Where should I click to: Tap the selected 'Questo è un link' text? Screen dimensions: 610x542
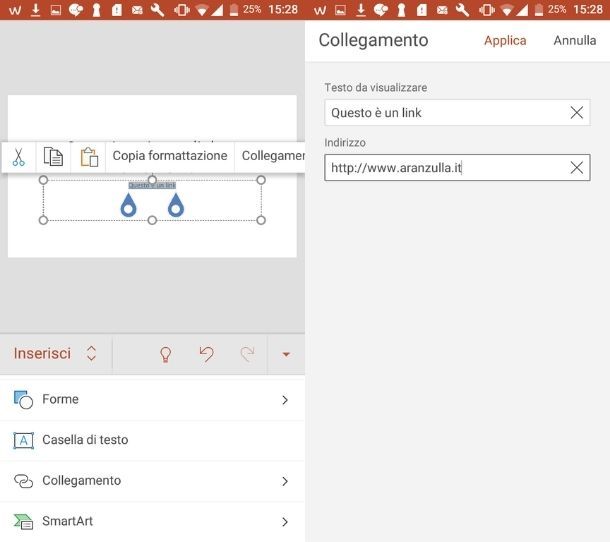(152, 186)
